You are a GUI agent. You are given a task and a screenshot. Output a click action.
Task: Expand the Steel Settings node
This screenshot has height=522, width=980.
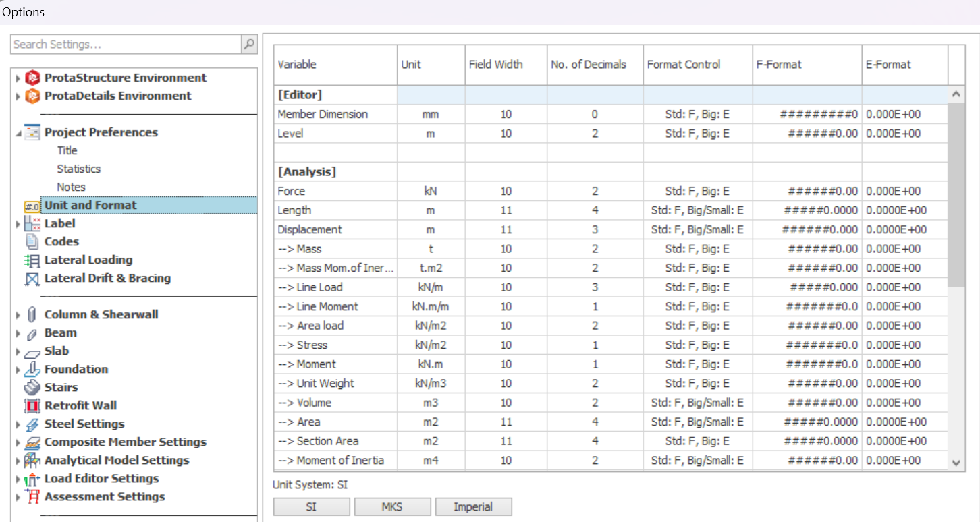coord(18,425)
